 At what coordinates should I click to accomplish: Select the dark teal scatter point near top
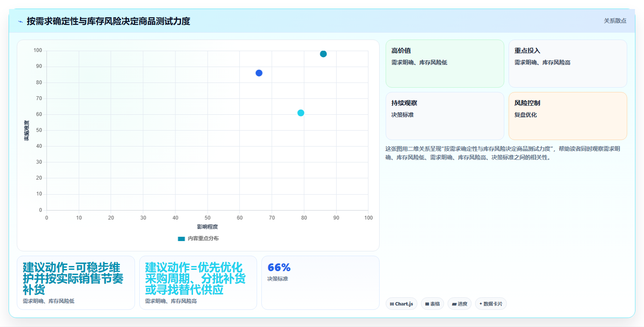323,54
